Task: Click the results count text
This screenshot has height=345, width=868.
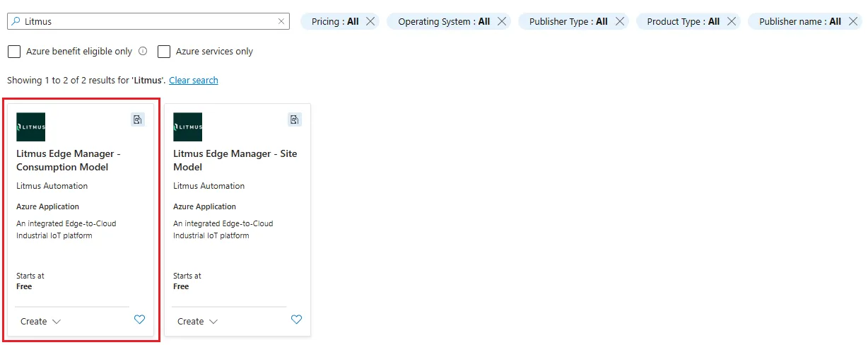Action: 86,81
